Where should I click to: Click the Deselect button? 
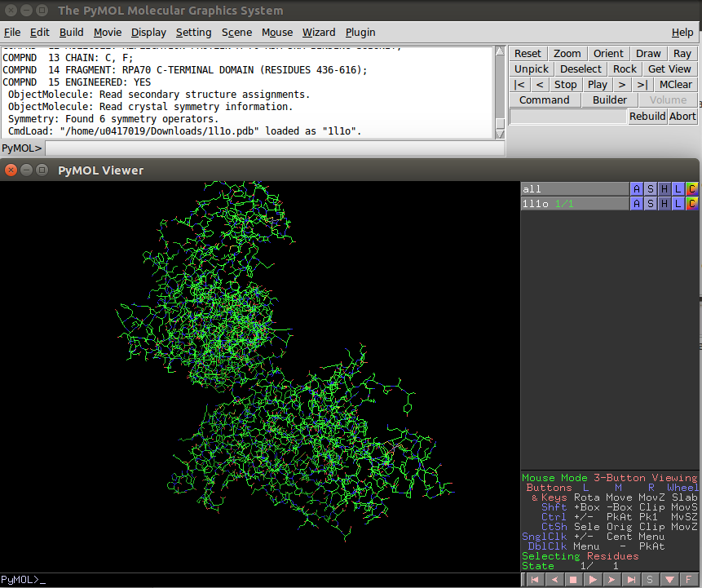coord(581,69)
